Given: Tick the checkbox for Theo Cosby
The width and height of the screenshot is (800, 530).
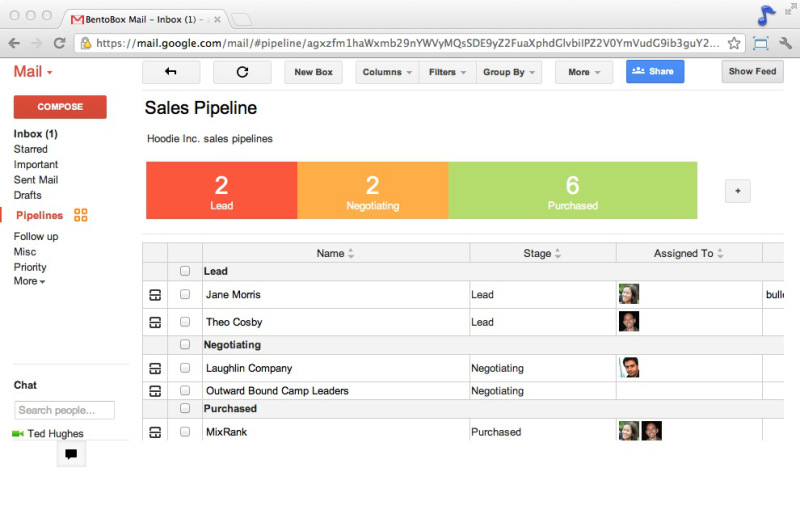Looking at the screenshot, I should pos(185,322).
